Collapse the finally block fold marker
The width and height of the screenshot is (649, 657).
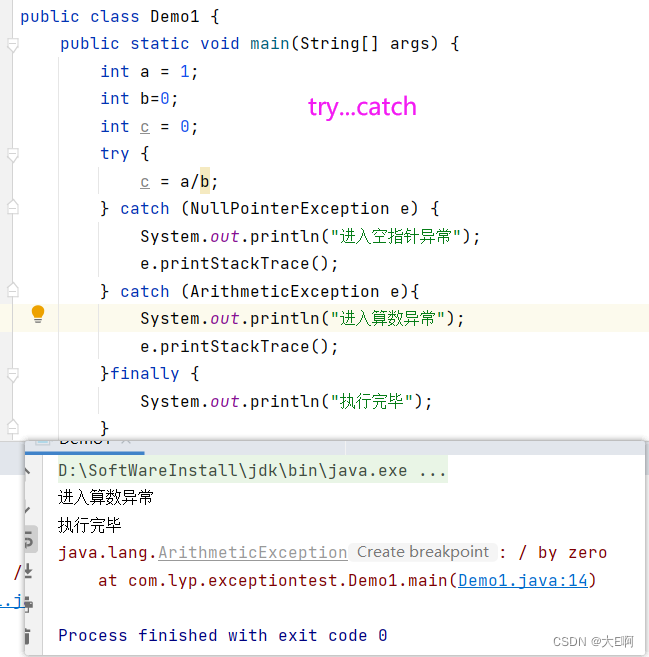tap(12, 373)
